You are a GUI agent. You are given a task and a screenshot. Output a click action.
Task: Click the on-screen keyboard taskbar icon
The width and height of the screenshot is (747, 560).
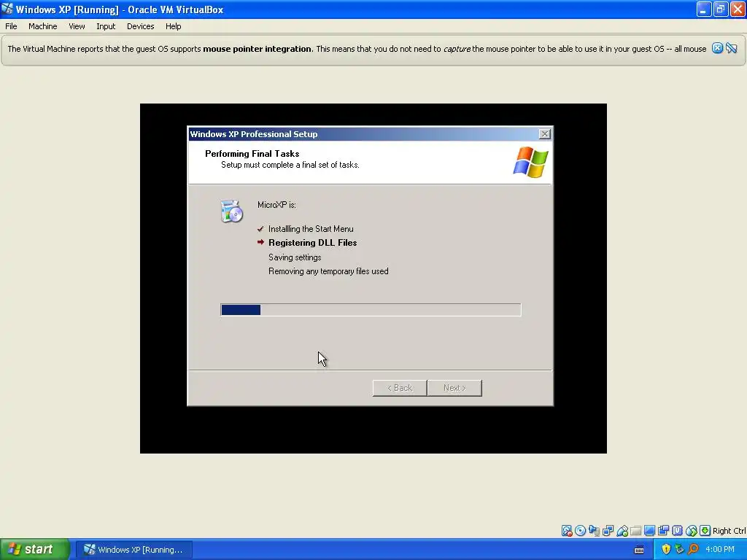(x=639, y=550)
